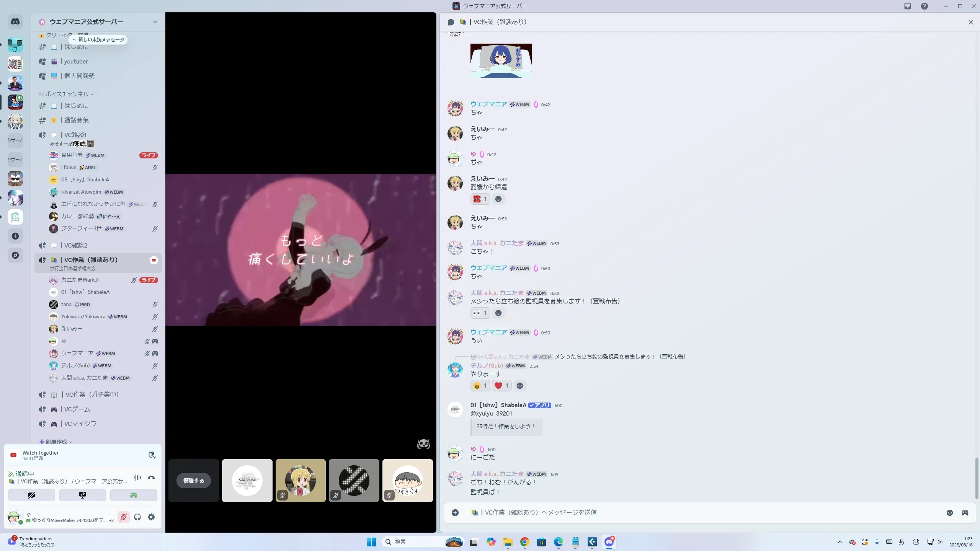The image size is (980, 551).
Task: Leave the Watch Together activity
Action: click(x=152, y=455)
